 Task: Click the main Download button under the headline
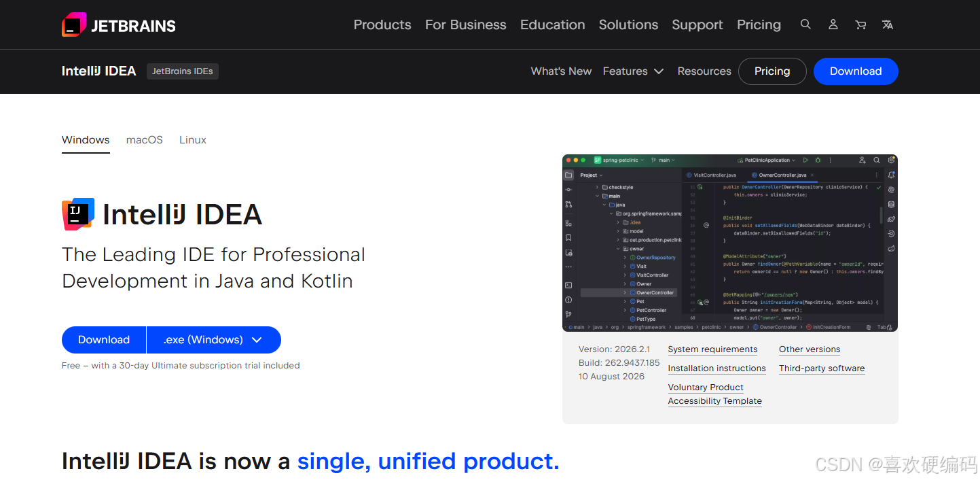point(104,340)
